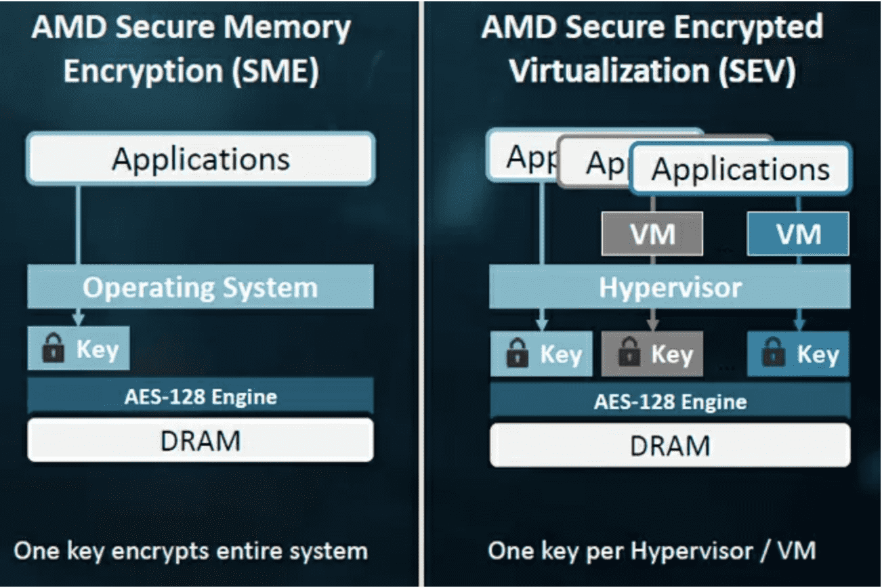Click the DRAM block under SME
Viewport: 882px width, 588px height.
pyautogui.click(x=201, y=440)
